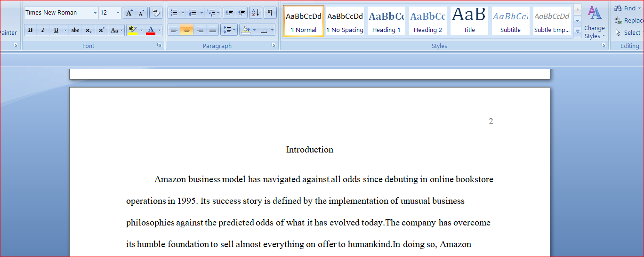
Task: Apply the Title style
Action: pos(469,20)
